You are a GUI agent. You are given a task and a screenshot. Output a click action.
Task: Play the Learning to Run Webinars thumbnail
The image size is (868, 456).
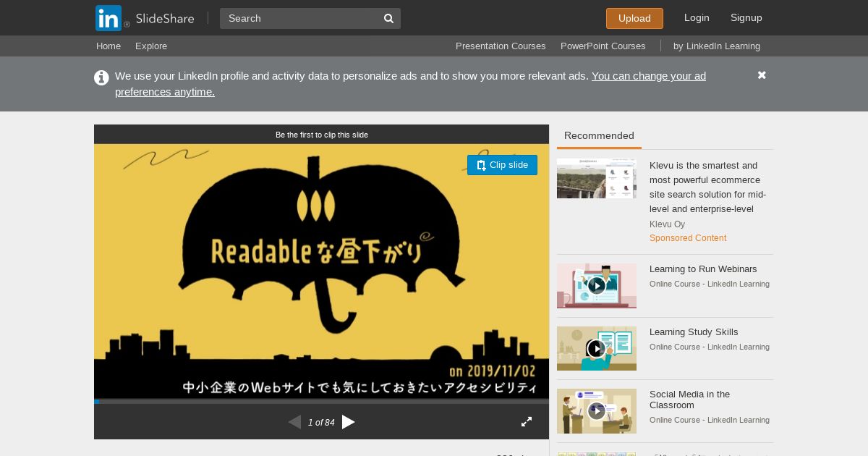[x=597, y=286]
